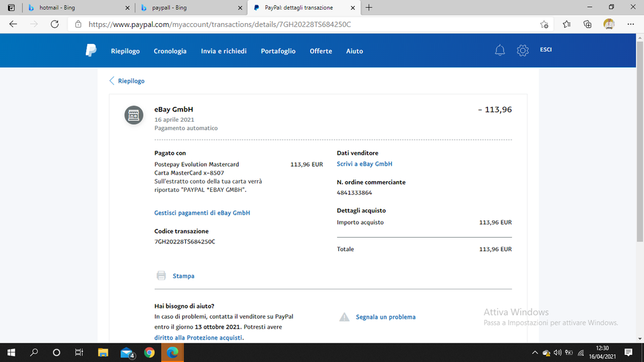Click the Edge icon on taskbar
The height and width of the screenshot is (362, 644).
coord(173,352)
